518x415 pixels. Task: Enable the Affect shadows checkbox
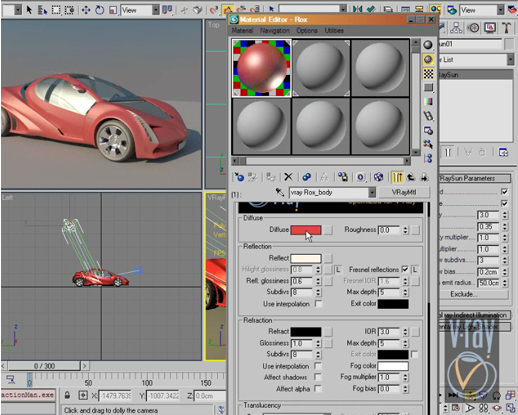[x=319, y=377]
